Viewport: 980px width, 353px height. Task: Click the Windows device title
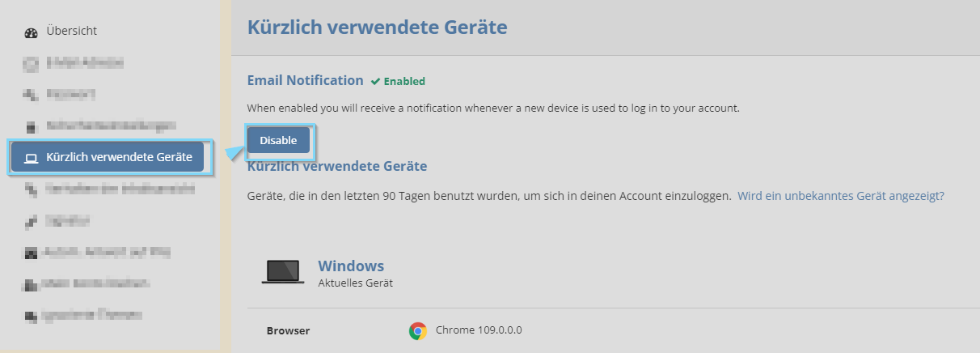click(351, 266)
